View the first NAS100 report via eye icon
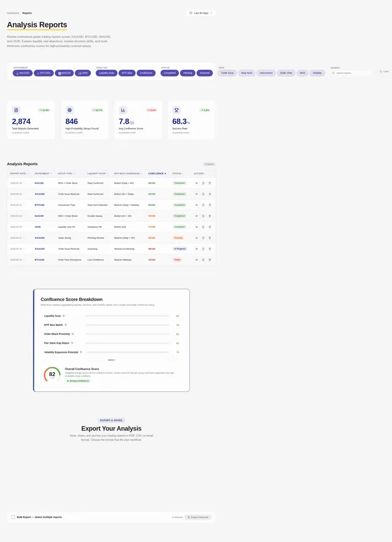Viewport: 392px width, 542px height. point(197,183)
